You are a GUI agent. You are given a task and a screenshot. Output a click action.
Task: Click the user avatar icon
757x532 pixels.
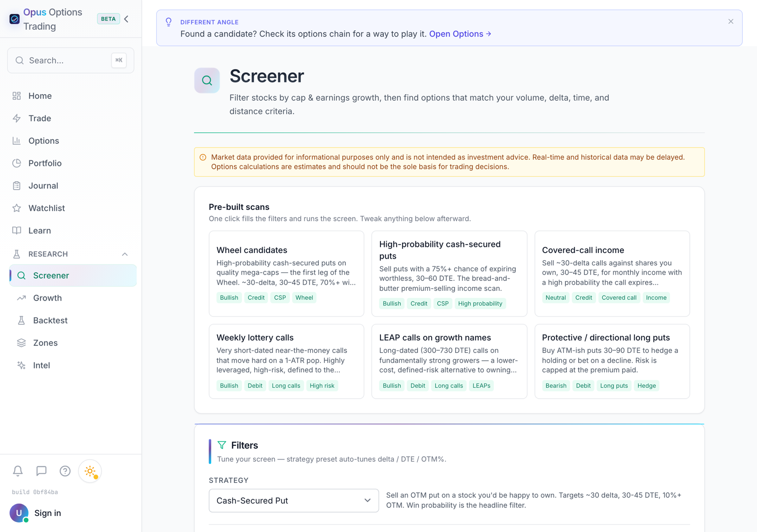click(19, 513)
